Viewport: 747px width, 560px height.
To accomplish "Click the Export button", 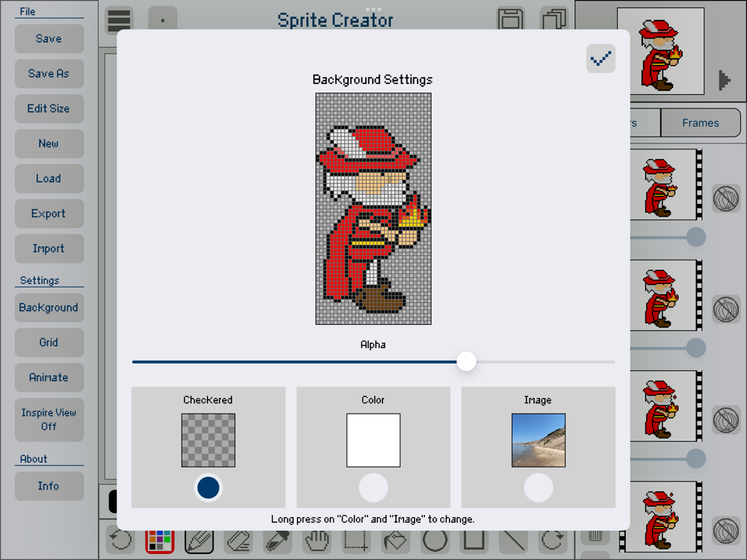I will pos(49,214).
